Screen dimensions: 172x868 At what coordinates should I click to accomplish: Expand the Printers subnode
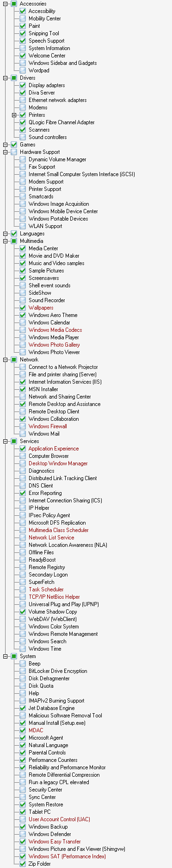point(14,115)
